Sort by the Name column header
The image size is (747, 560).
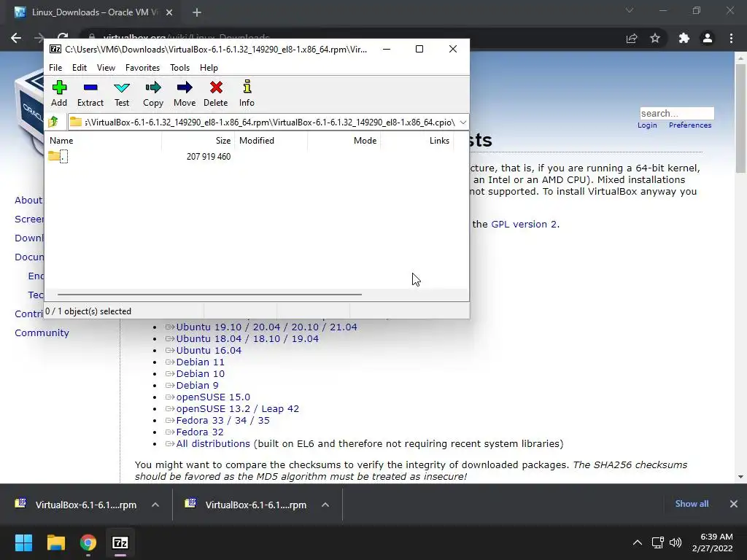[104, 141]
